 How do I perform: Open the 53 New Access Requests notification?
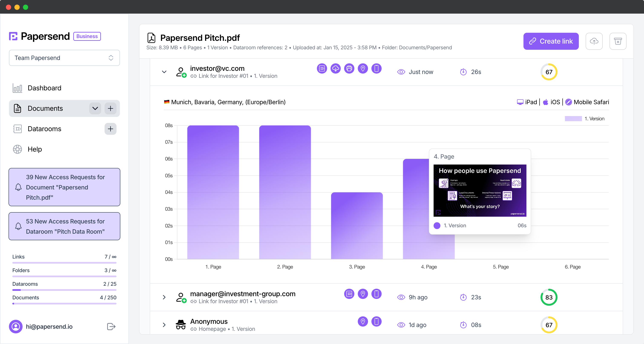(x=64, y=226)
